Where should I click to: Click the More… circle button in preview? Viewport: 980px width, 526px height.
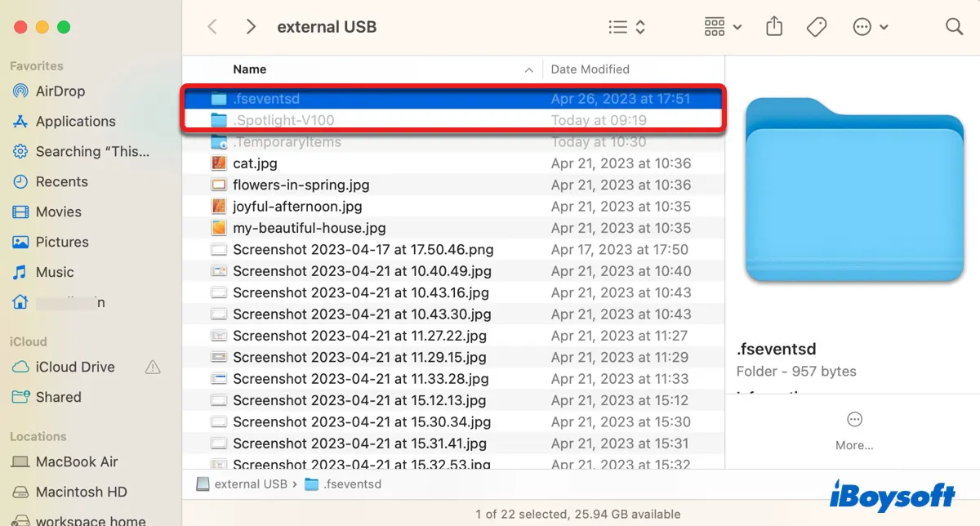854,420
